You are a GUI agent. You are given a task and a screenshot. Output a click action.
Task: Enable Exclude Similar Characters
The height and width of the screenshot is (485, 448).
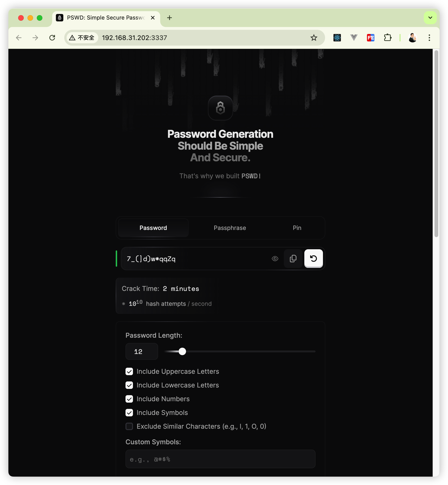pyautogui.click(x=129, y=426)
